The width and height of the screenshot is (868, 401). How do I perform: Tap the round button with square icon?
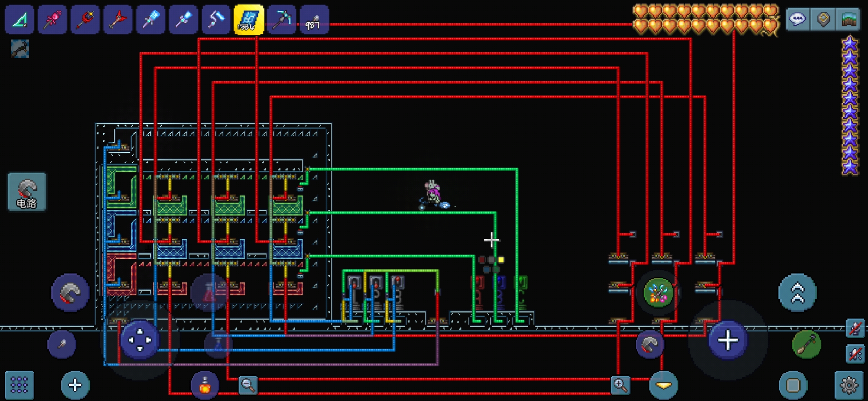click(793, 385)
